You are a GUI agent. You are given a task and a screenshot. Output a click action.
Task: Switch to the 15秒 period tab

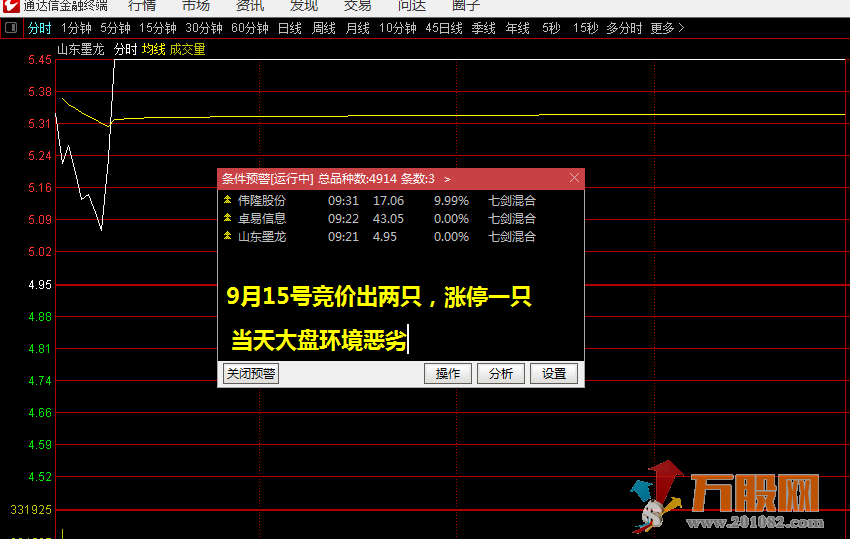point(585,28)
